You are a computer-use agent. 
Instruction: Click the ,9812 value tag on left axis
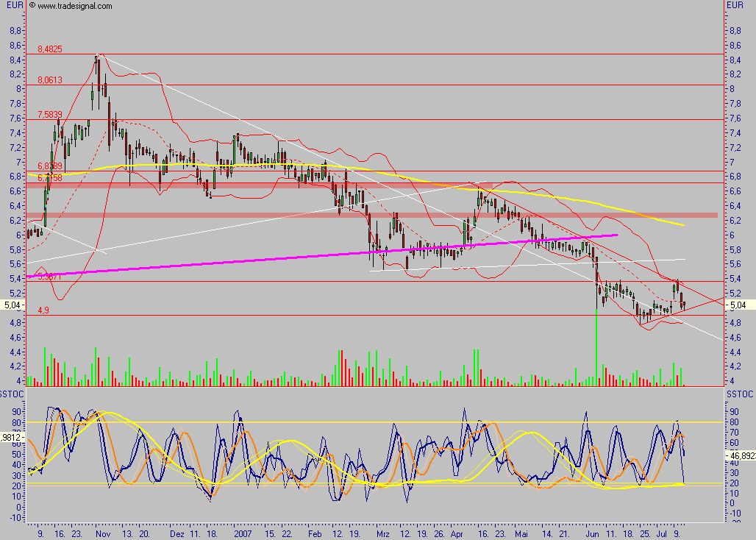[13, 437]
